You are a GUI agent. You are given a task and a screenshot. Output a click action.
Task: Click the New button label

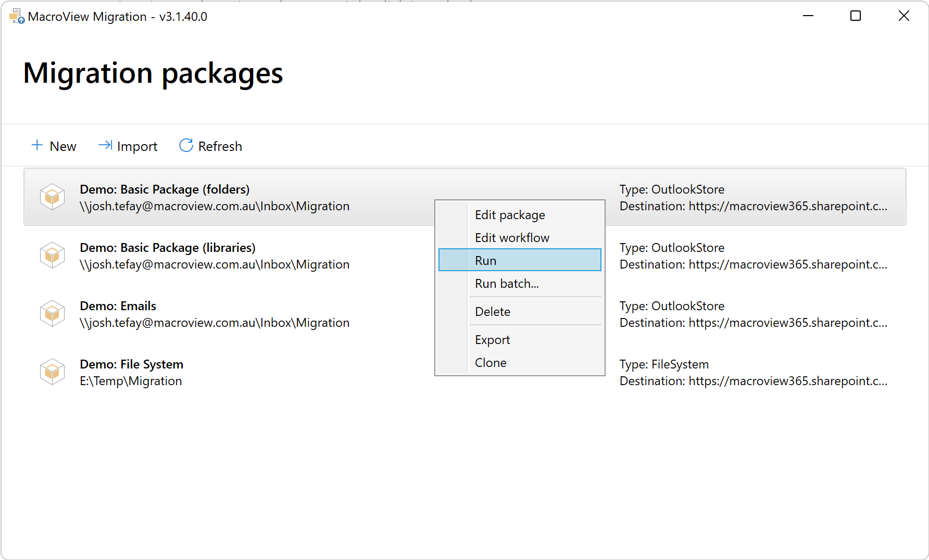63,146
